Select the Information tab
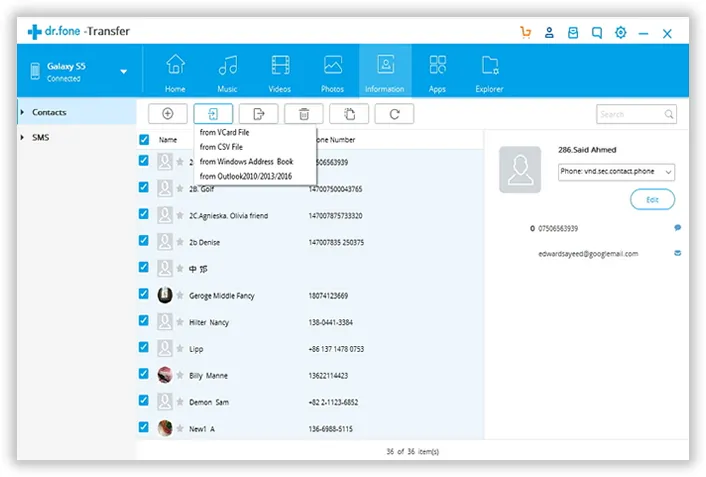This screenshot has height=477, width=706. coord(385,71)
